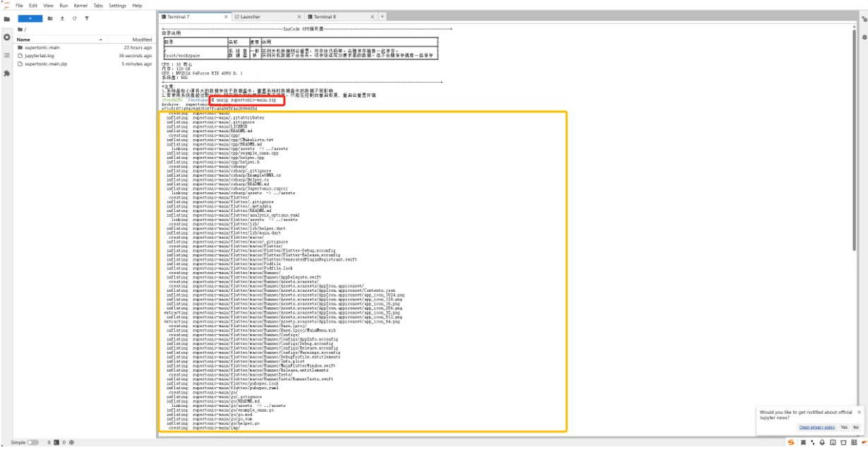Open the Table of Contents sidebar icon
The image size is (868, 450).
click(6, 55)
